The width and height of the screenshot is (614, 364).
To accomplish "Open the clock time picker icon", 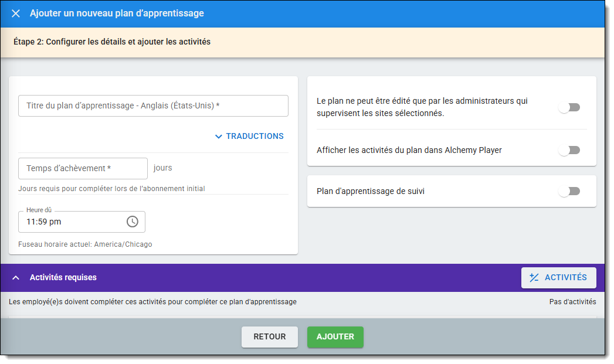I will point(133,222).
